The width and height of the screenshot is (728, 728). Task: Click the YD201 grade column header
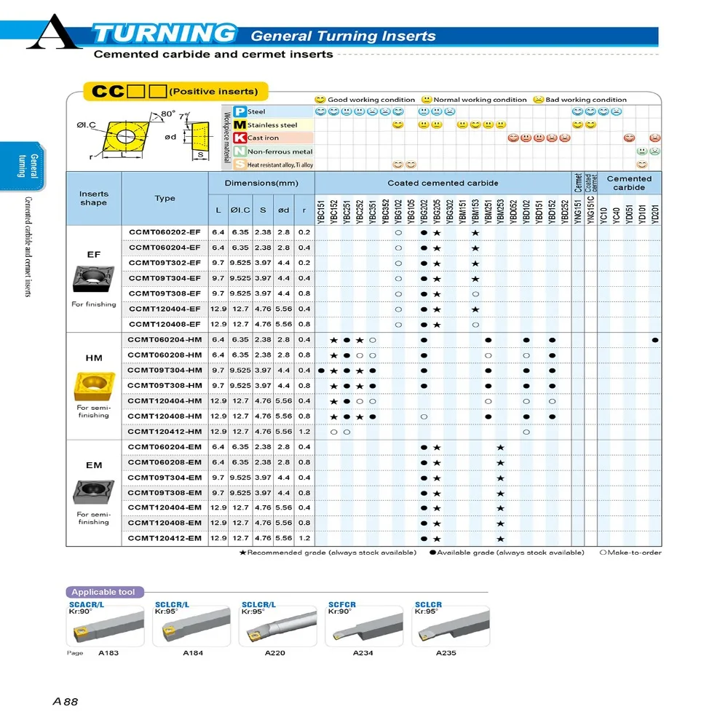(x=655, y=215)
